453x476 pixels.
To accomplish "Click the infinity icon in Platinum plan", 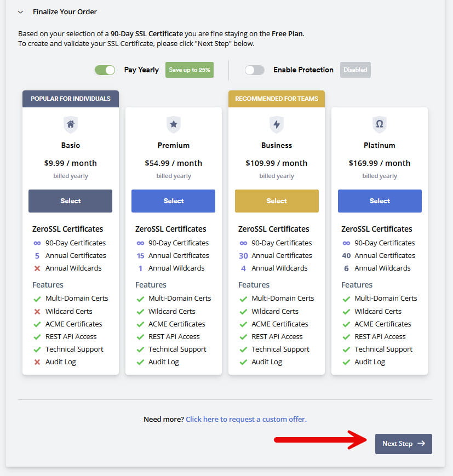I will [346, 243].
